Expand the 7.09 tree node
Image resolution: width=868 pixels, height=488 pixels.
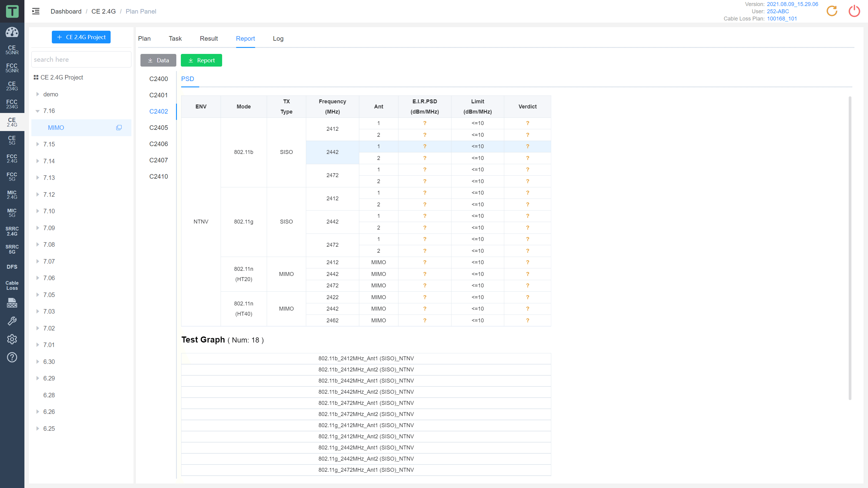(37, 228)
